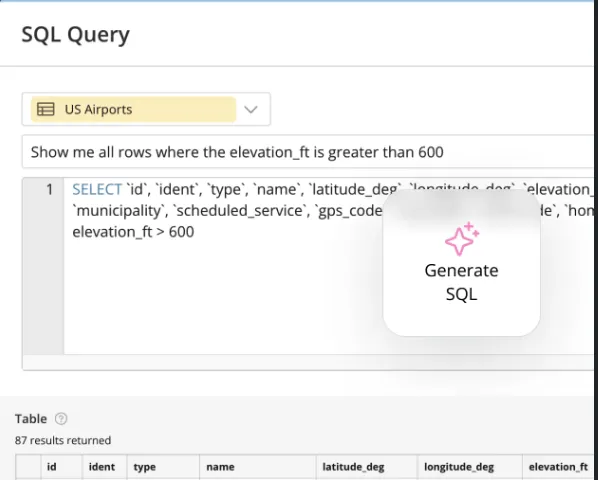Click the Generate SQL button label
Screen dimensions: 598x480
pyautogui.click(x=461, y=282)
